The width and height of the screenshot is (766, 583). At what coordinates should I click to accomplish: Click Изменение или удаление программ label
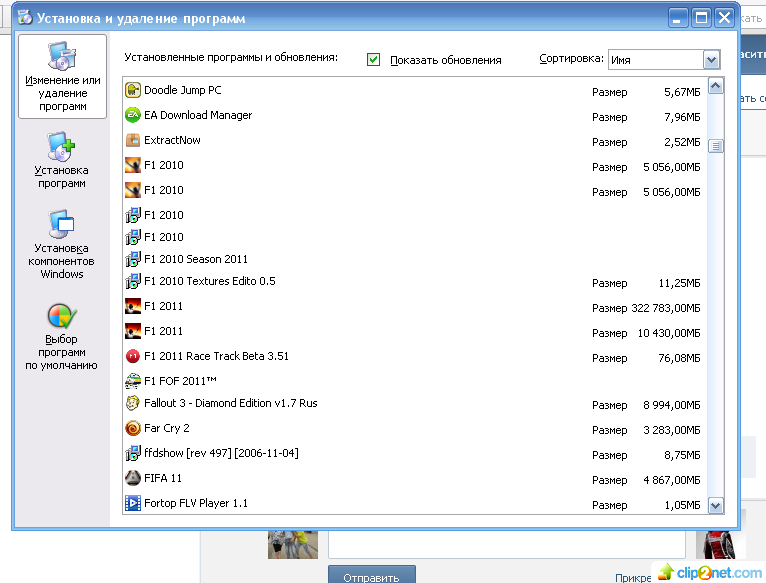click(63, 93)
